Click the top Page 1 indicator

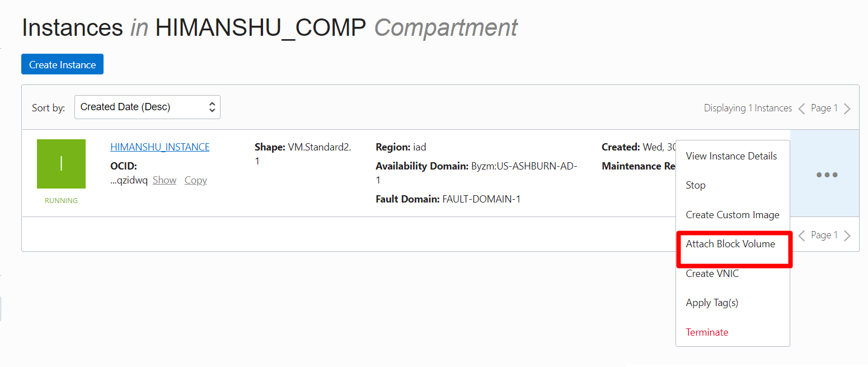tap(824, 108)
